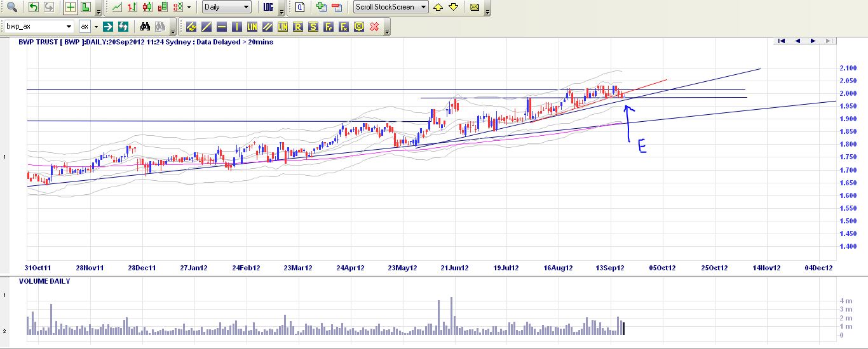
Task: Click the 31Oct11 date axis label
Action: (x=37, y=268)
